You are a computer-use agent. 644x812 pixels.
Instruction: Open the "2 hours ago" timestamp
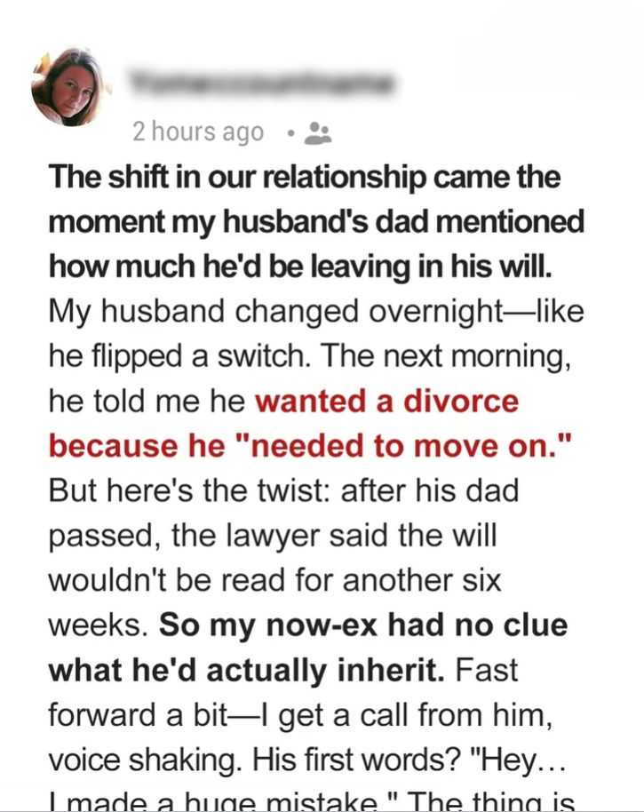click(x=198, y=131)
